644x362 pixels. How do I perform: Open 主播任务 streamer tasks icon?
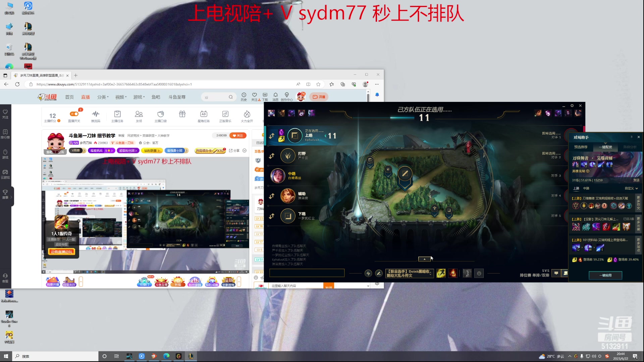[x=117, y=114]
